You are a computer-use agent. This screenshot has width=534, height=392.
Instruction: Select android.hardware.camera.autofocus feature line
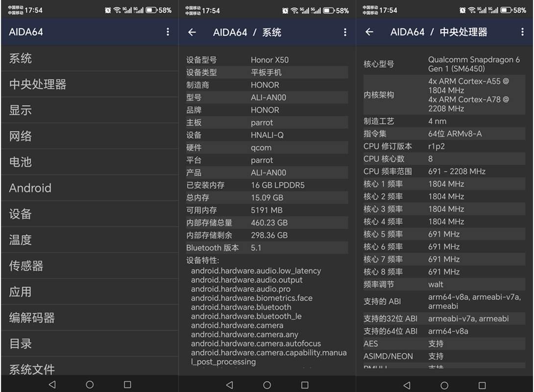click(256, 343)
